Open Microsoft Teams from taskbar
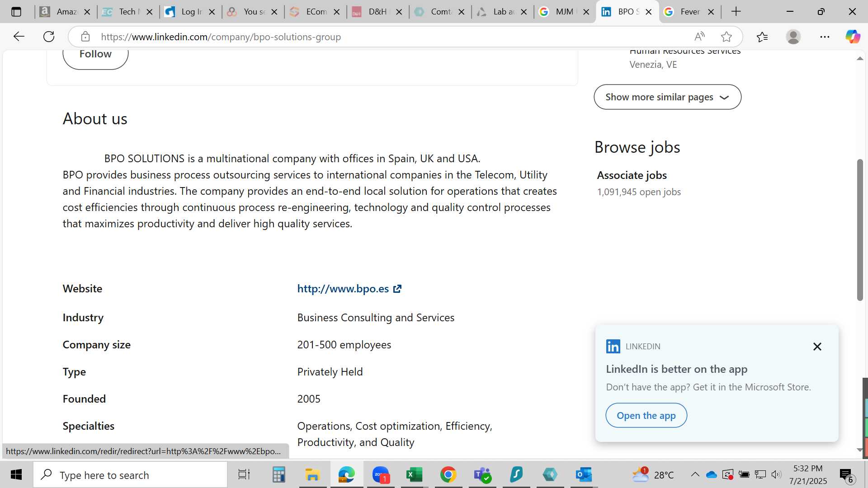The image size is (868, 488). coord(482,475)
